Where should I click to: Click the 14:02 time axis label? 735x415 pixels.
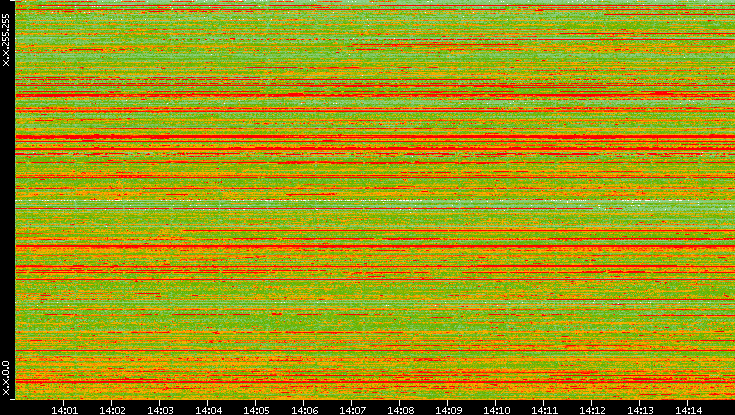[112, 410]
